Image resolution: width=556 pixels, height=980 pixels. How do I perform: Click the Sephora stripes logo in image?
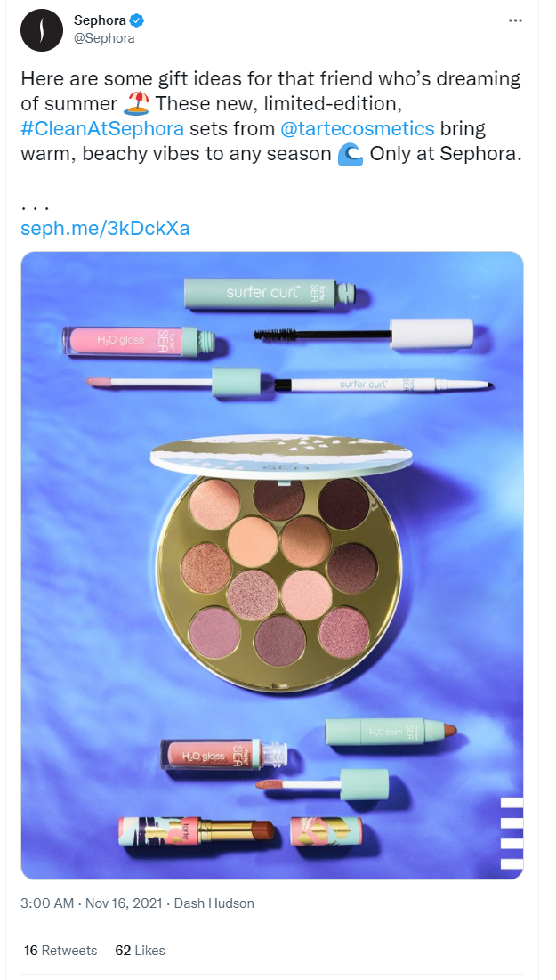tap(512, 832)
